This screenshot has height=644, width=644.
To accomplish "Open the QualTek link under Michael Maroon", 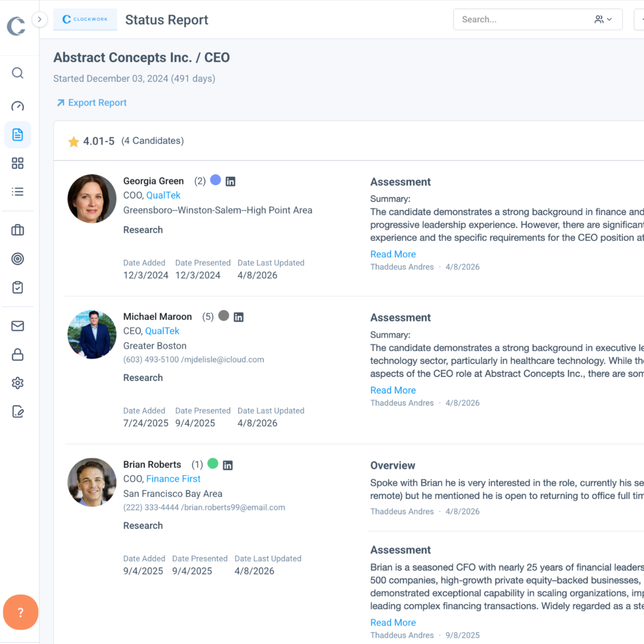I will [x=162, y=331].
